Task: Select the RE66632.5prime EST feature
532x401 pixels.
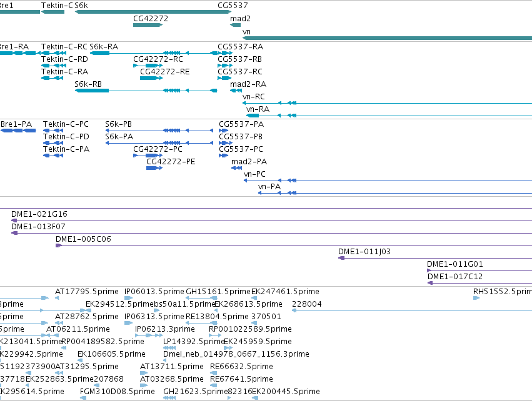Action: point(213,373)
